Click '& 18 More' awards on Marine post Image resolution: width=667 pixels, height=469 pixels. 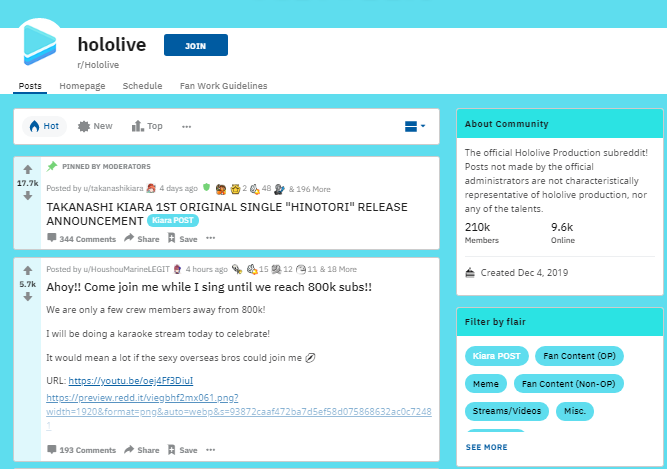coord(338,269)
